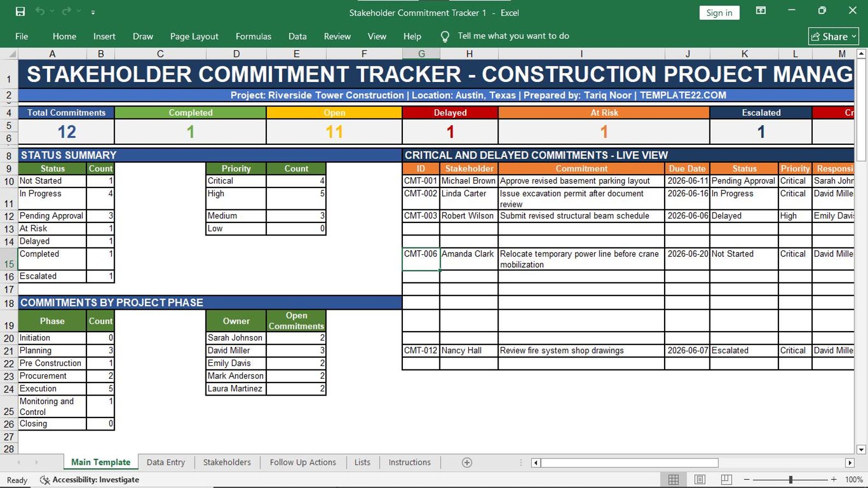Click the 100% zoom level
868x488 pixels.
click(x=854, y=480)
